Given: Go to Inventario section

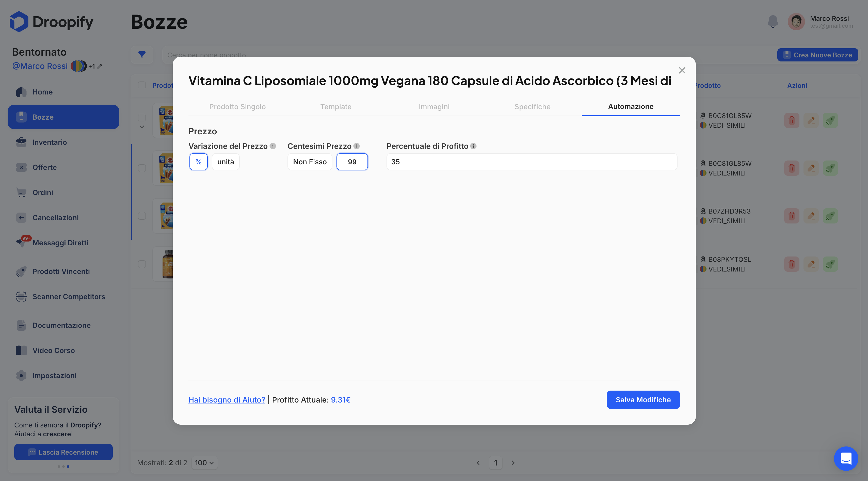Looking at the screenshot, I should 63,142.
